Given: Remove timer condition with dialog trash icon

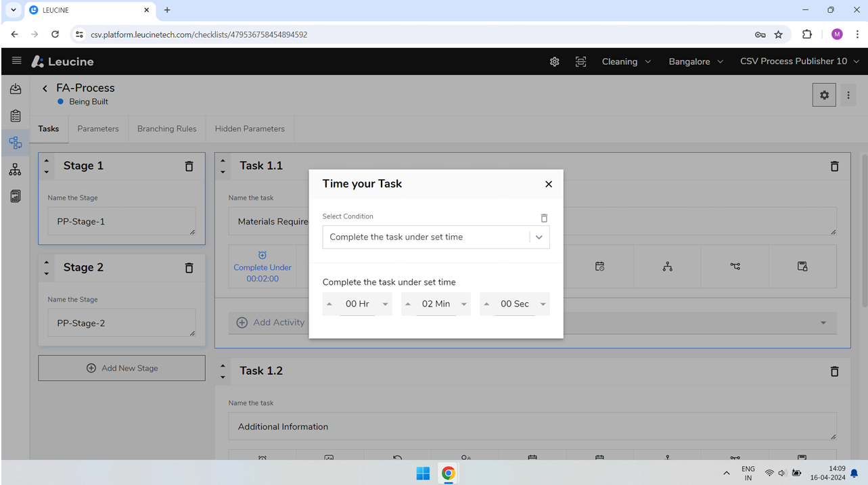Looking at the screenshot, I should pos(544,218).
